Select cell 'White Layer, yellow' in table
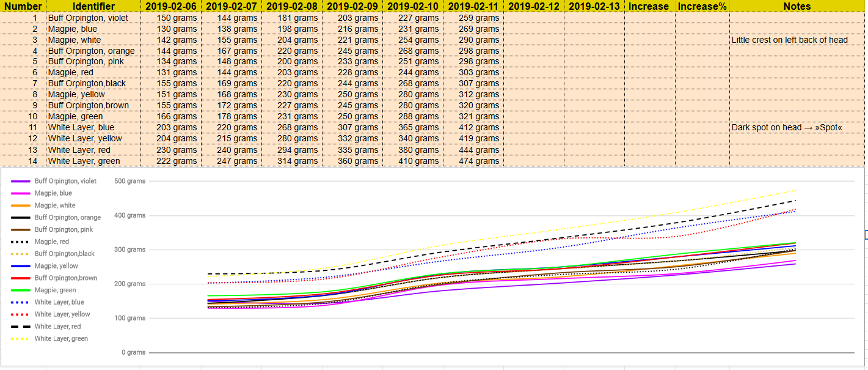This screenshot has width=868, height=370. (x=93, y=138)
